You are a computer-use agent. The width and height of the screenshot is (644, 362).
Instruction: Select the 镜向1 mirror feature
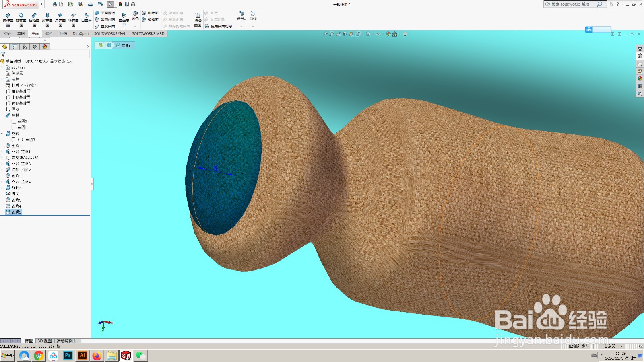13,194
